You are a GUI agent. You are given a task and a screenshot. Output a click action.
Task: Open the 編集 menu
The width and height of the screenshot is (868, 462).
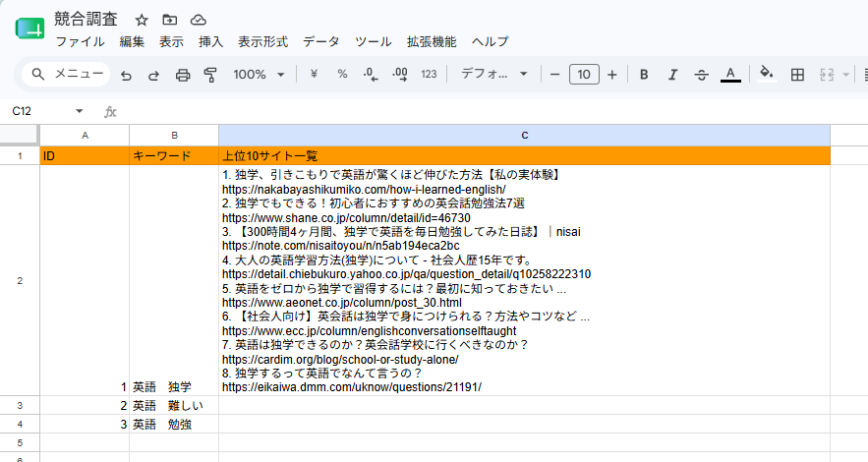click(132, 41)
